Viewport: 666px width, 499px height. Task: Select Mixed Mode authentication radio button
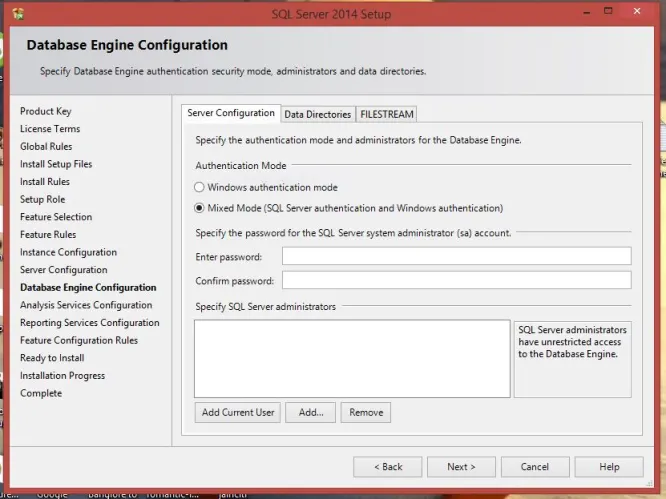[200, 208]
